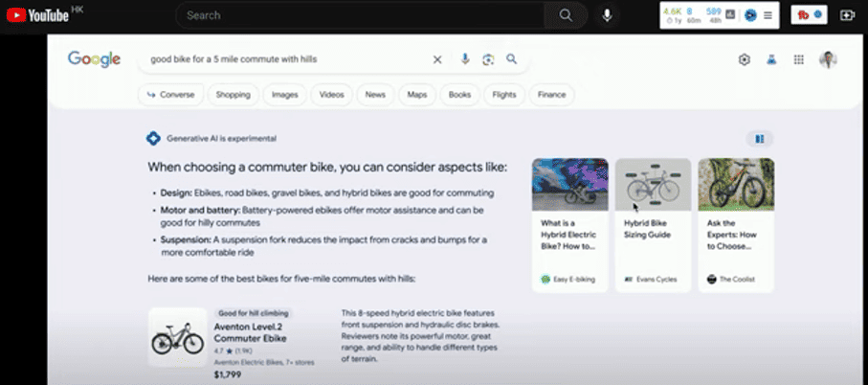
Task: Open 'Hybrid Bike Sizing Guide' link
Action: pyautogui.click(x=647, y=229)
